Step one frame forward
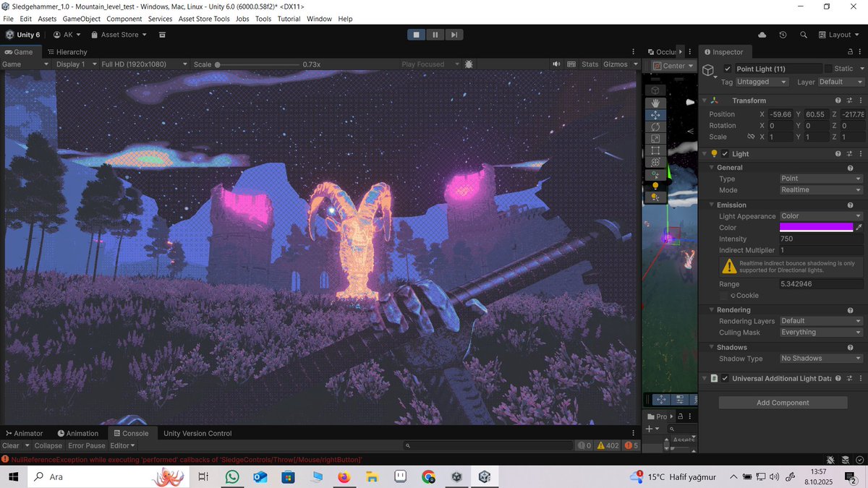Image resolution: width=868 pixels, height=488 pixels. [x=454, y=34]
